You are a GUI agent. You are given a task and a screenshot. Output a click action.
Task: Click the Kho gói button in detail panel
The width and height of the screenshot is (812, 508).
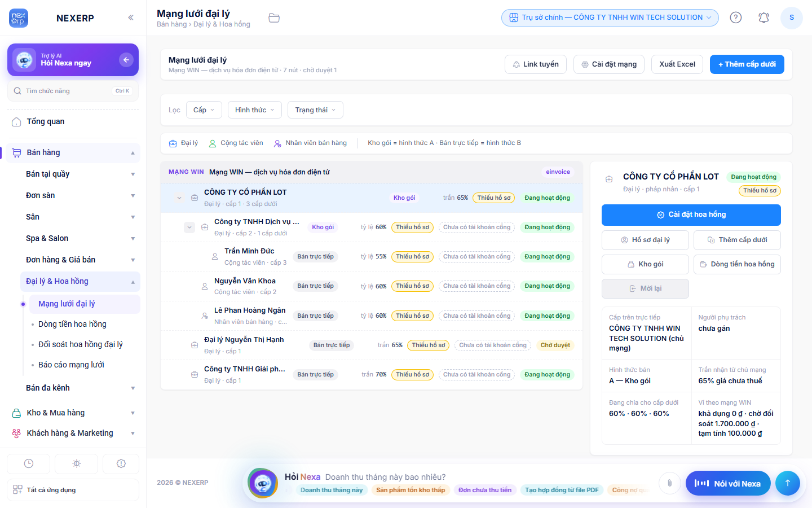pos(645,264)
